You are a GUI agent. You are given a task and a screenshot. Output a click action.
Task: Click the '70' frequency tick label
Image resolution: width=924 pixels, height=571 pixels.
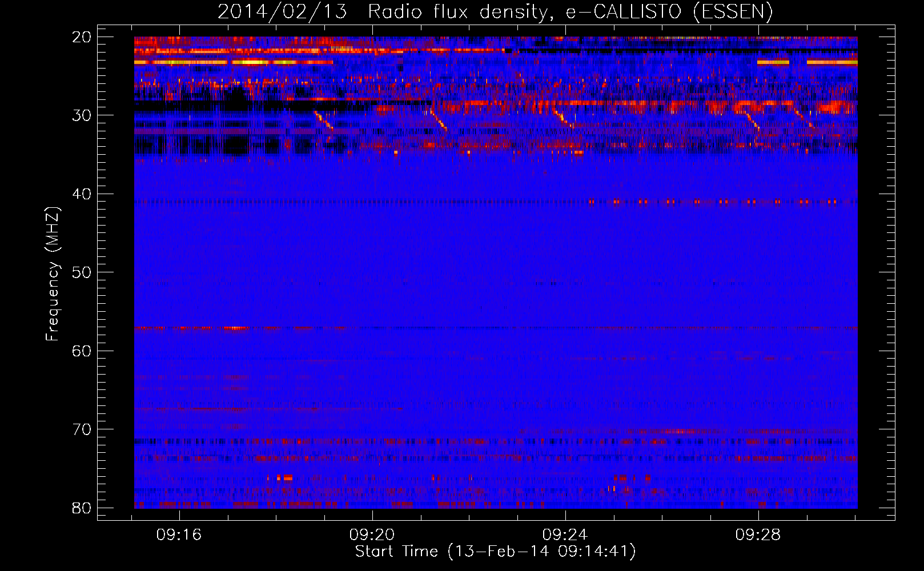(82, 429)
